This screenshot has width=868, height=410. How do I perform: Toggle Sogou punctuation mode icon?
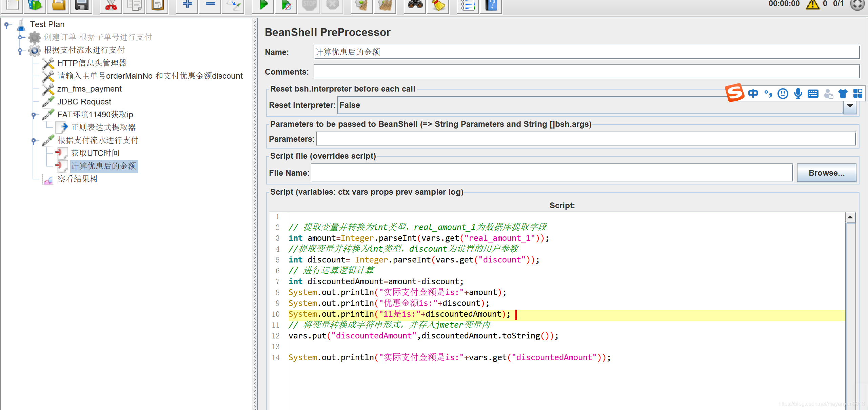coord(768,93)
